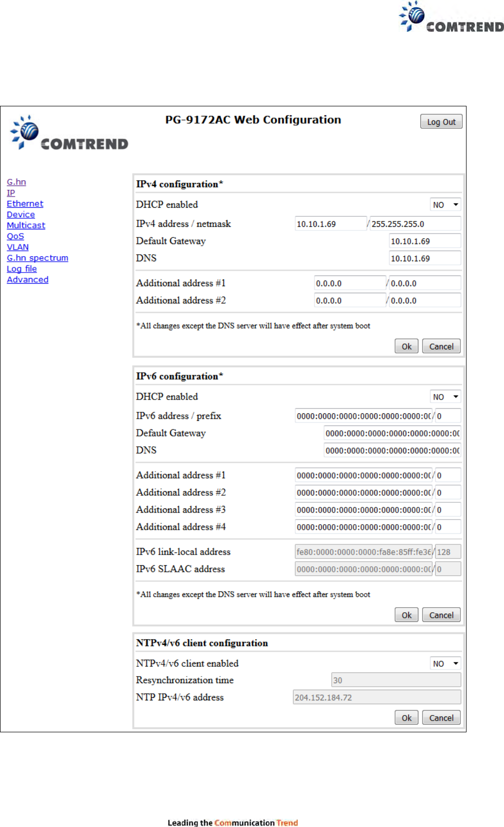Click the Comtrend logo at the page top right
Image resolution: width=504 pixels, height=827 pixels.
coord(451,17)
